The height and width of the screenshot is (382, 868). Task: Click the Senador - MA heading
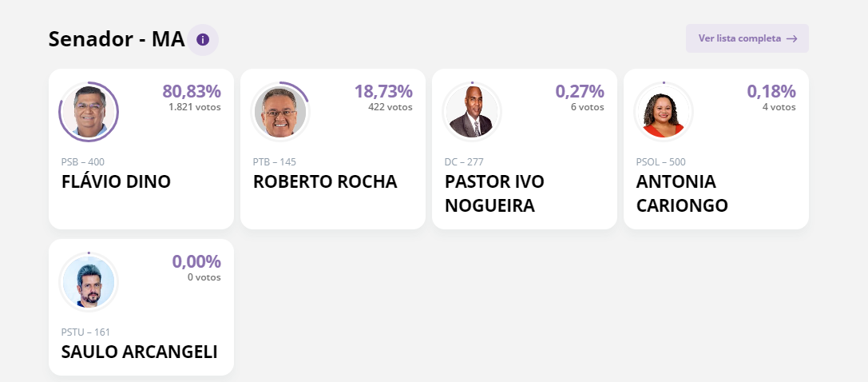[117, 39]
